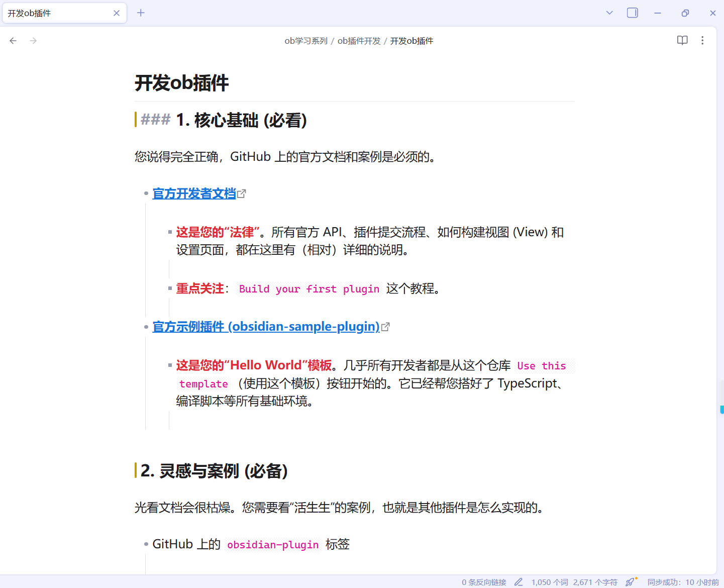Collapse the GitHub 上的 obsidian-plugin bullet
The height and width of the screenshot is (588, 724).
point(146,544)
